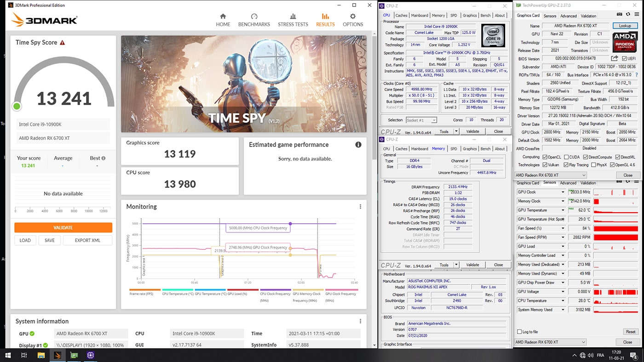644x362 pixels.
Task: Go to 3DMark Home
Action: coord(223,20)
